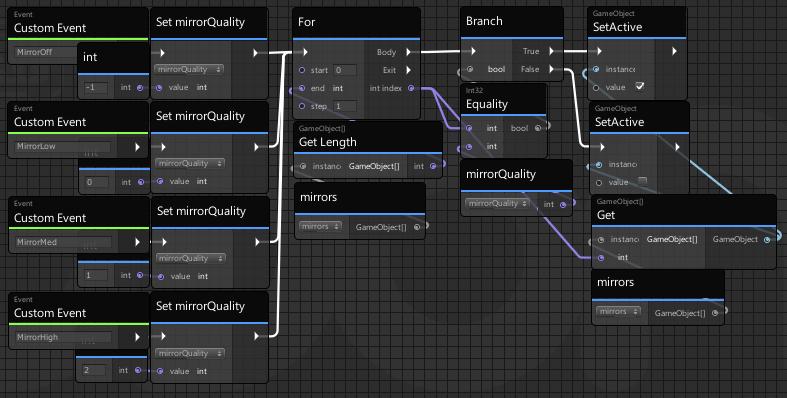Open the mirrorQuality dropdown under MirrorLow's Set node
This screenshot has width=787, height=398.
click(190, 163)
